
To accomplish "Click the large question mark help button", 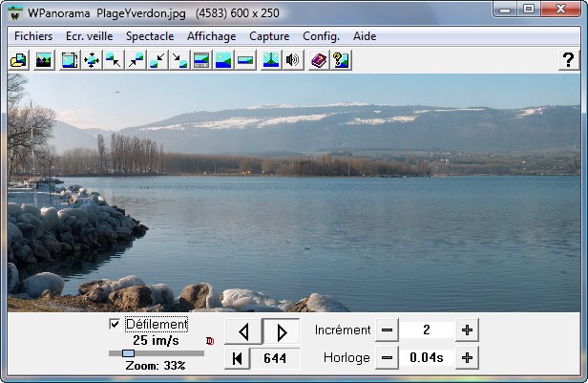I will point(569,59).
